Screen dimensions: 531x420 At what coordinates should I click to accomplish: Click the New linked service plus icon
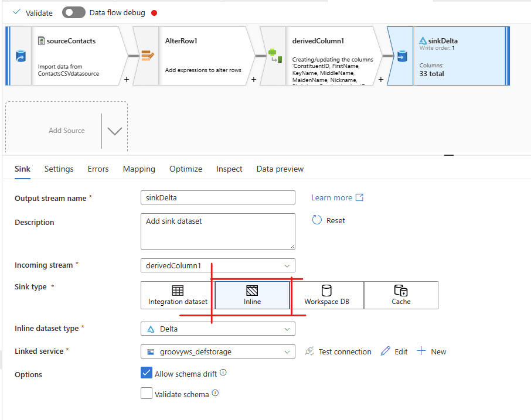pos(421,351)
